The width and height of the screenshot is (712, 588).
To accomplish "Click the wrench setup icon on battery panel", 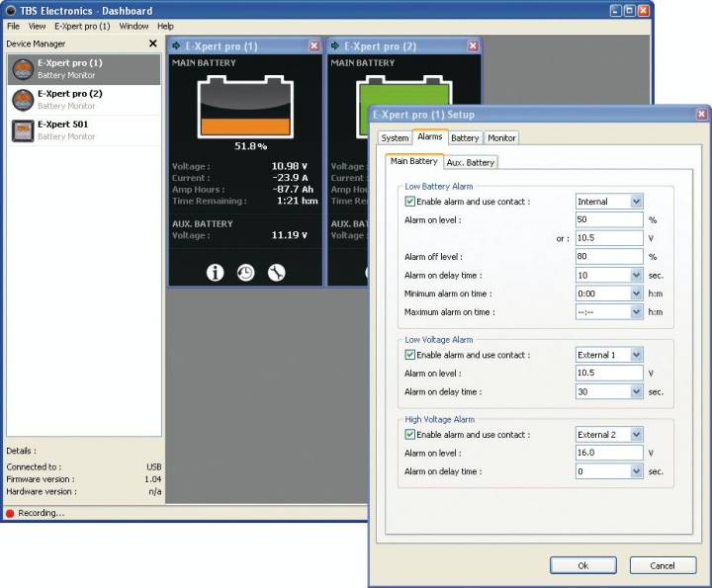I will 277,273.
